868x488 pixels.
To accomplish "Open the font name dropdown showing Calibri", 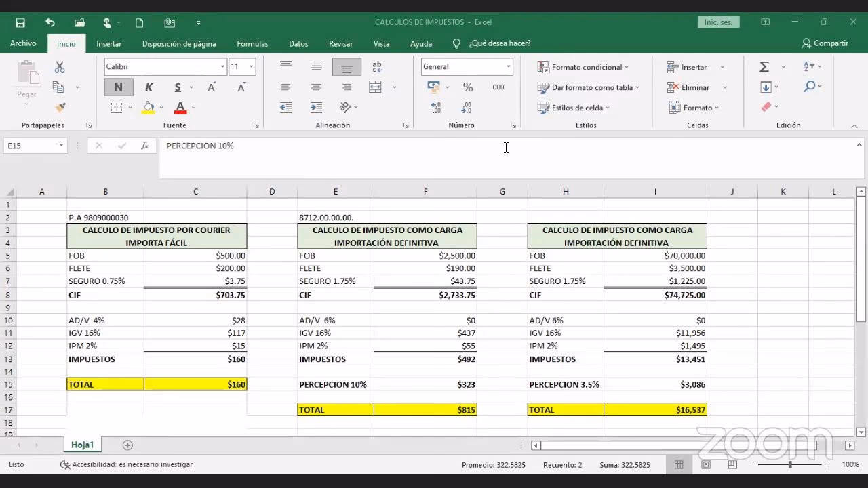I will 222,66.
